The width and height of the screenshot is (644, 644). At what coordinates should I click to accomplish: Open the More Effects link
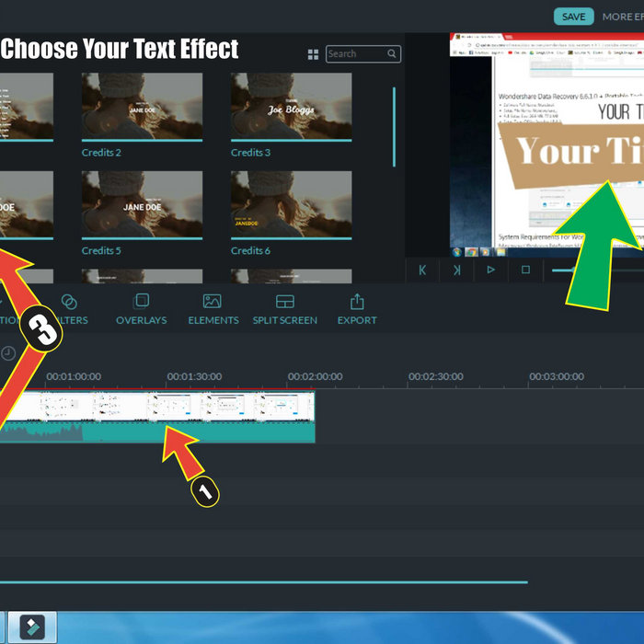622,17
